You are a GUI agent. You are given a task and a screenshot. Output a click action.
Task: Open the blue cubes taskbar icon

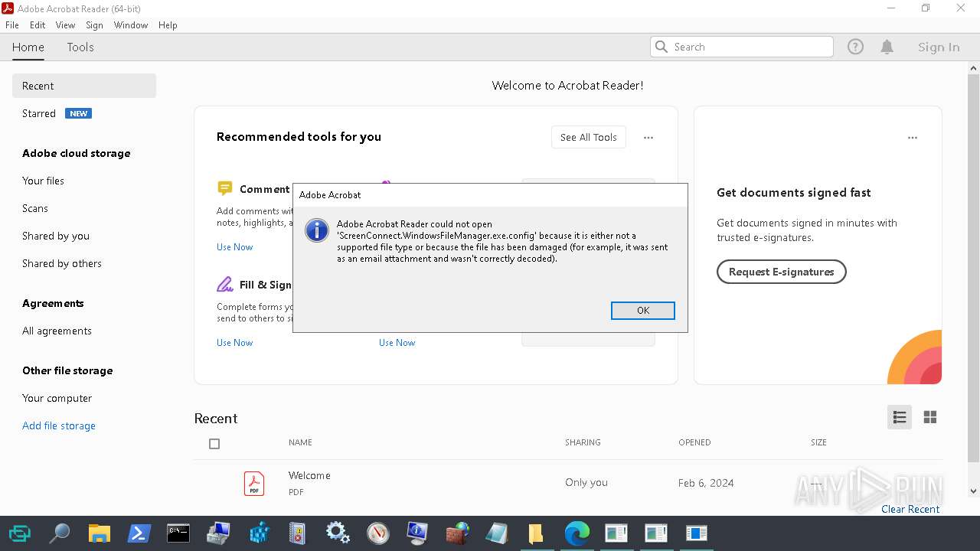click(x=258, y=533)
